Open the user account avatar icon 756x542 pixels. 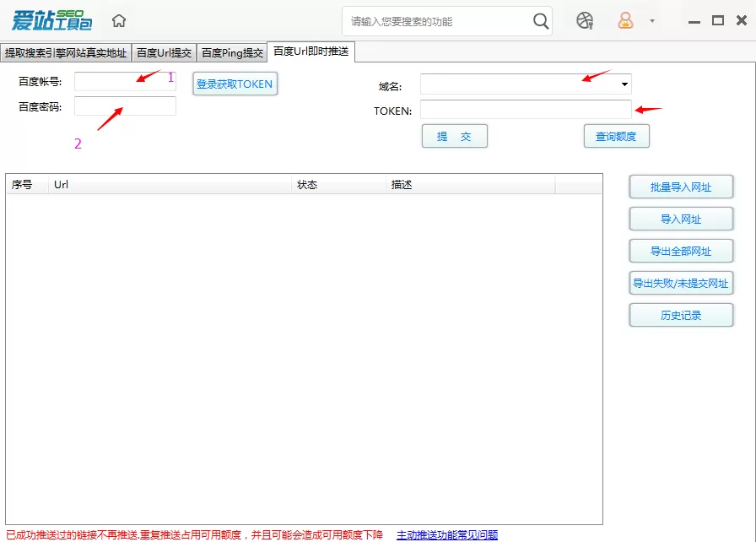pyautogui.click(x=625, y=21)
